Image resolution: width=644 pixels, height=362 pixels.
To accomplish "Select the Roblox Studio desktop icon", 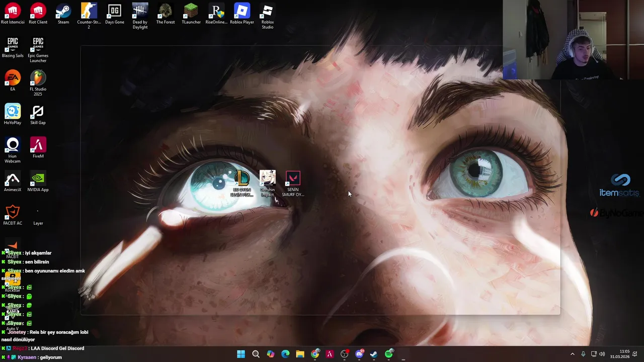I will coord(268,16).
